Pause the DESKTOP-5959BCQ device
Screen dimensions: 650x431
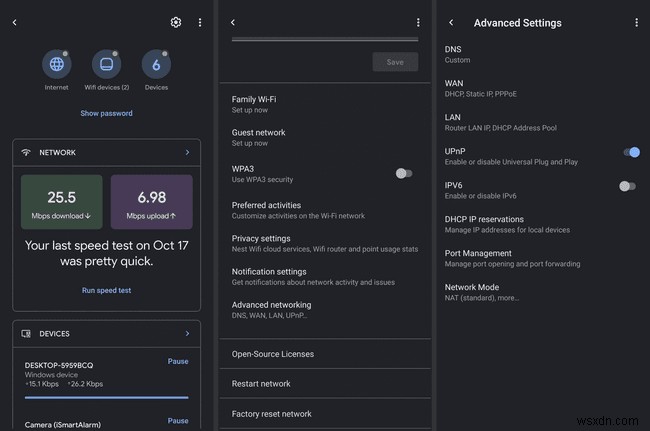(x=177, y=362)
